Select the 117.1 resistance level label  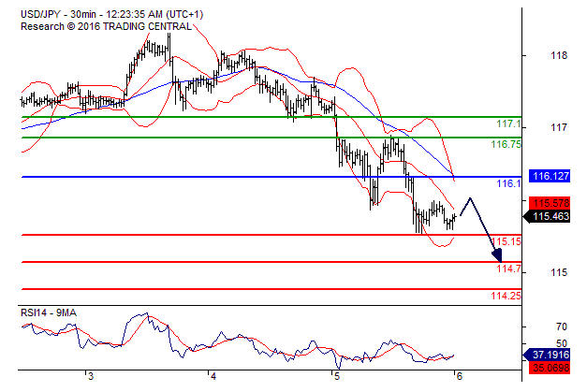[508, 124]
